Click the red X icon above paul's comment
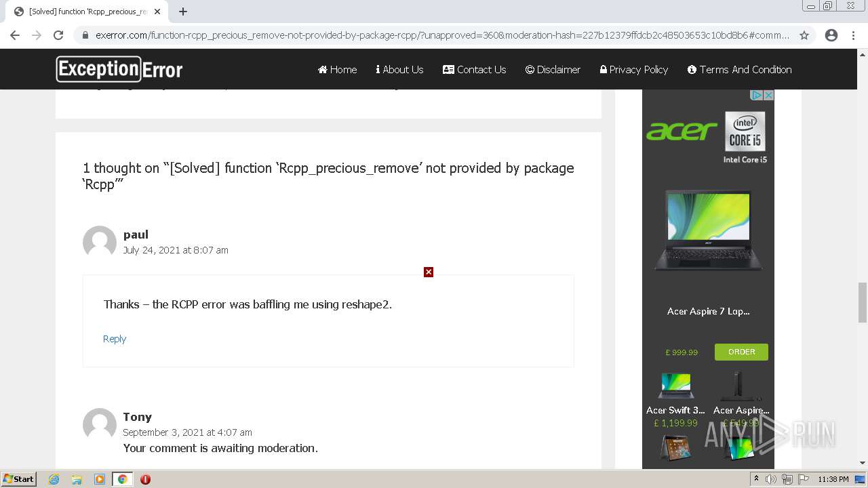 [429, 272]
